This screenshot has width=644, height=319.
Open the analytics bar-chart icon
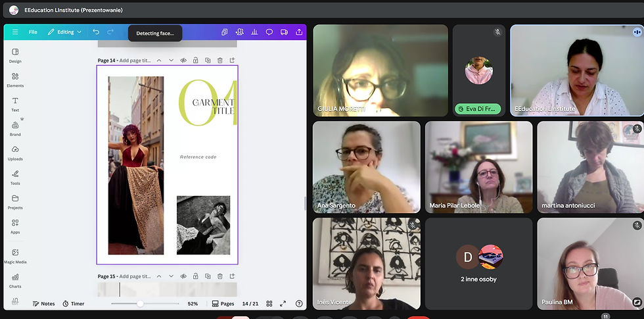[x=254, y=32]
